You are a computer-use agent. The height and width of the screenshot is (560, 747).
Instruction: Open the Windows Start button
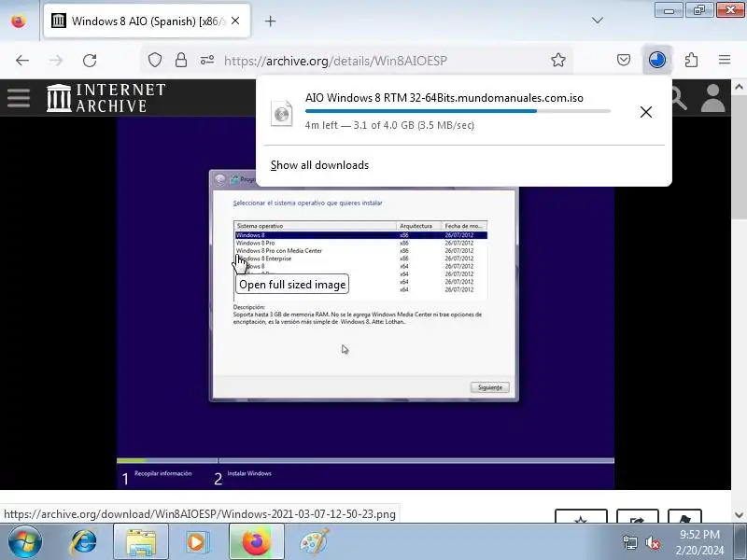pyautogui.click(x=25, y=542)
